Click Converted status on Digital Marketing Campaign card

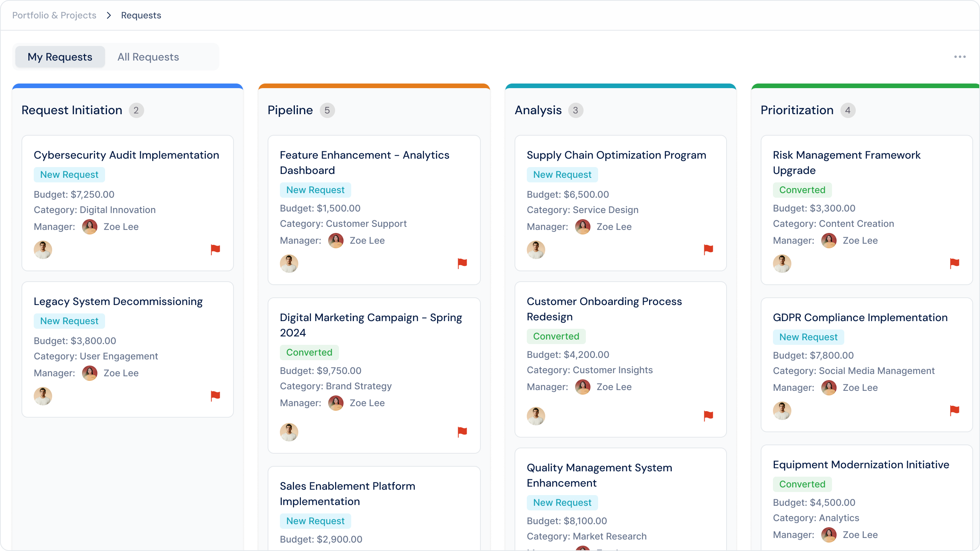point(309,352)
